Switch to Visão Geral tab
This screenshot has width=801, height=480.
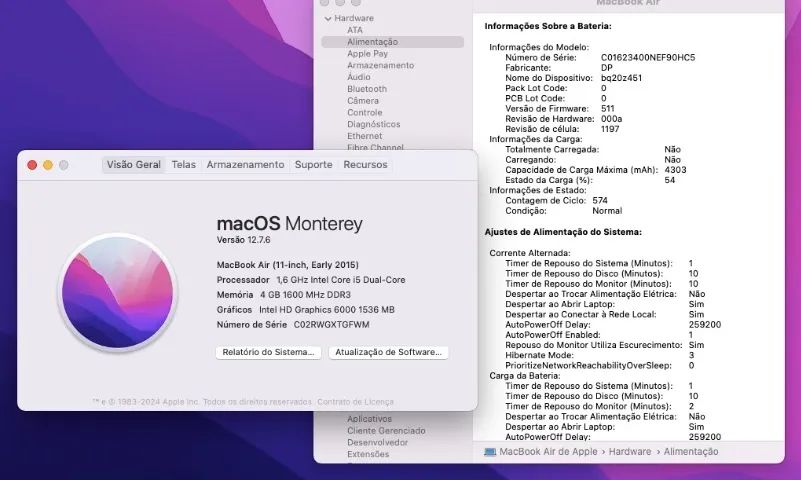click(133, 164)
